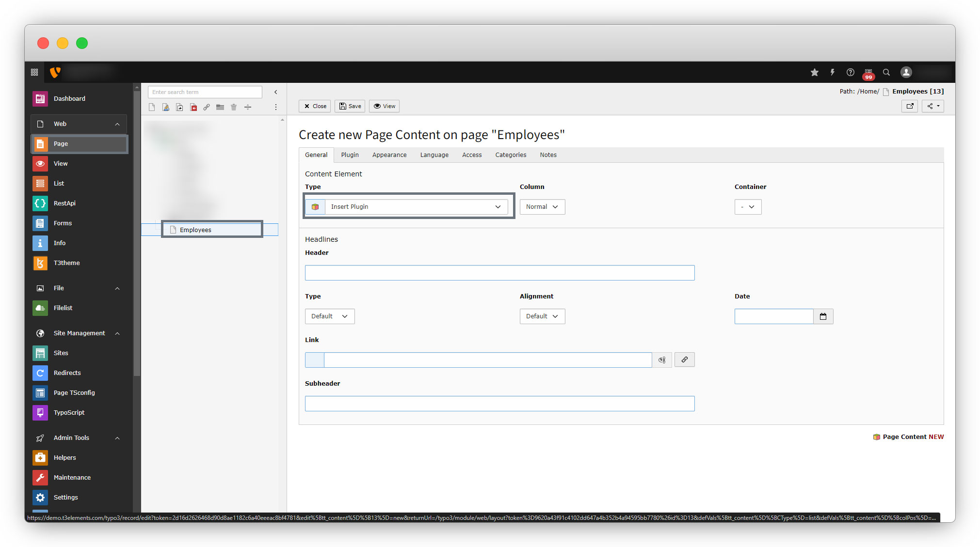Open the Column Normal dropdown

point(542,207)
